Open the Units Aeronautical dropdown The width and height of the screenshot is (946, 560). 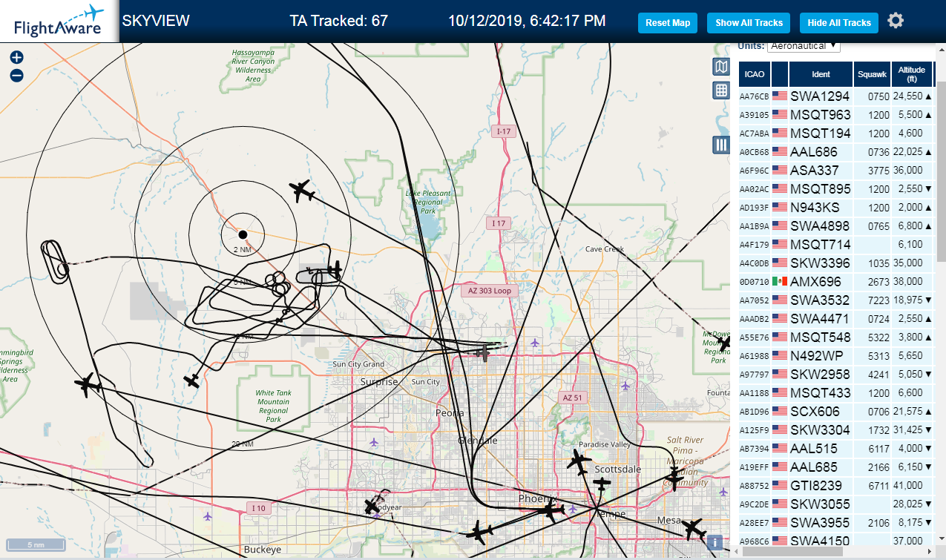click(804, 46)
